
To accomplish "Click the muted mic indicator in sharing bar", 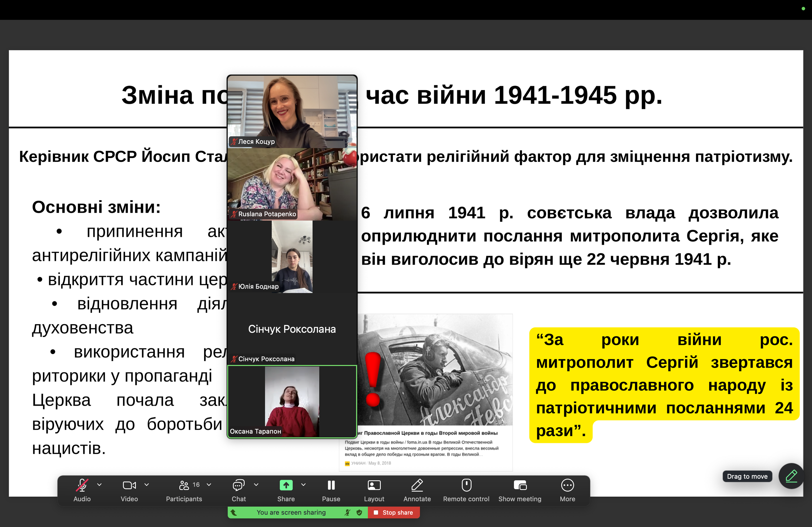I will 347,512.
